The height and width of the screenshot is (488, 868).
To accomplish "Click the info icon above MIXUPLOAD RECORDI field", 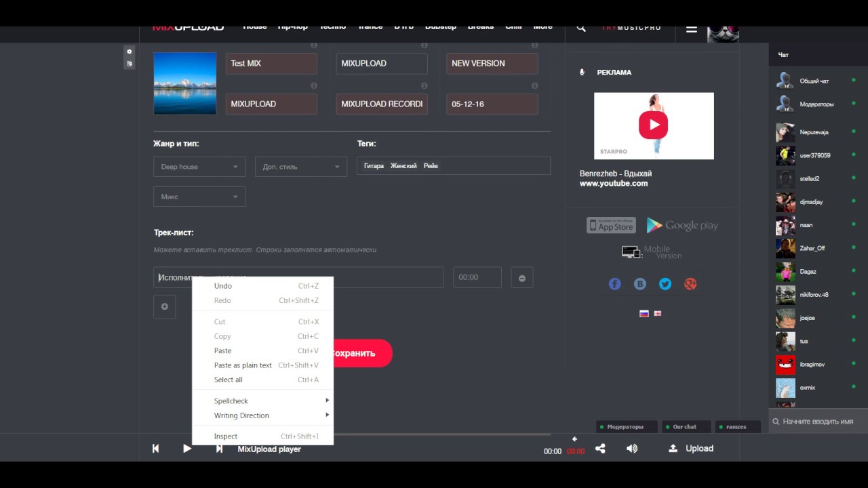I will [424, 86].
